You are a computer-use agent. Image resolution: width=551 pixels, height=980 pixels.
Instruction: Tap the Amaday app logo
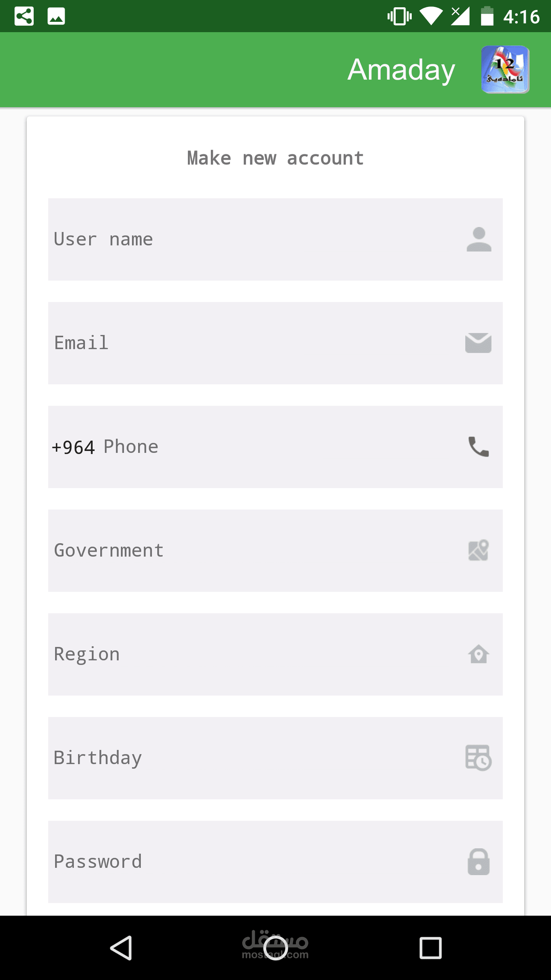pyautogui.click(x=505, y=70)
